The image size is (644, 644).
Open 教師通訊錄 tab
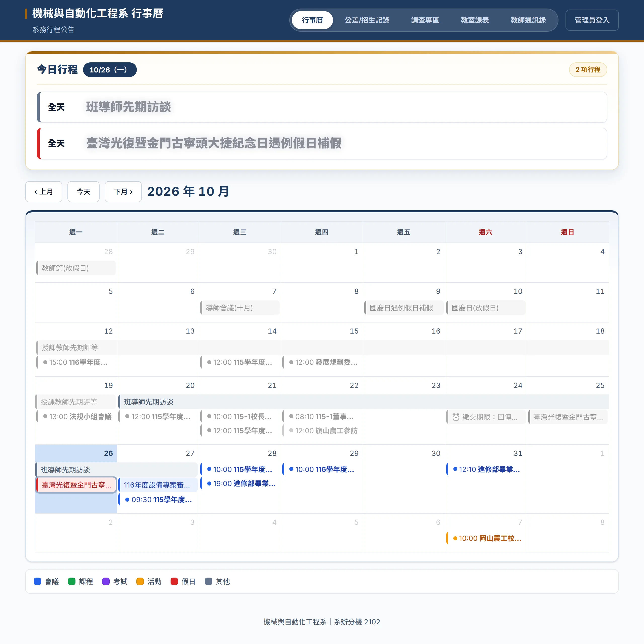pyautogui.click(x=528, y=20)
